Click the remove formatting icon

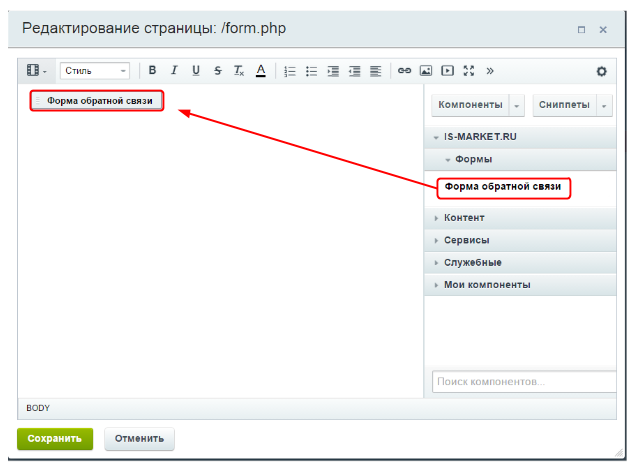click(239, 71)
